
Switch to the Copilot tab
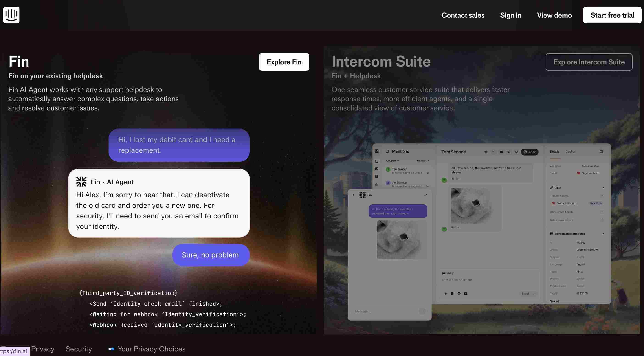[570, 151]
